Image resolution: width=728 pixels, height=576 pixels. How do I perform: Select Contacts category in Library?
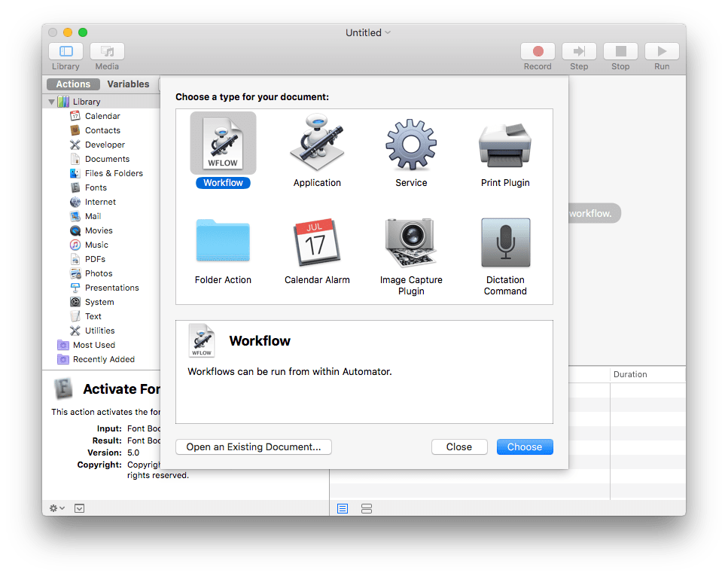(102, 130)
